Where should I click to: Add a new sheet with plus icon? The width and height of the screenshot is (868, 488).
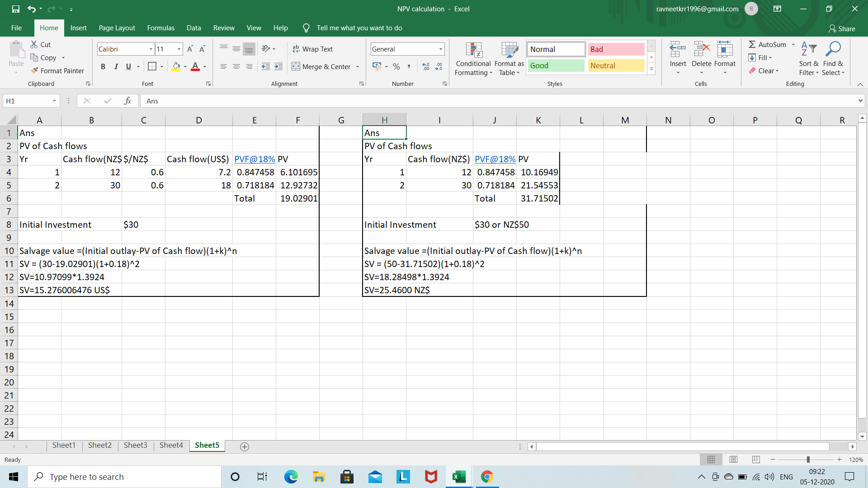pyautogui.click(x=245, y=446)
